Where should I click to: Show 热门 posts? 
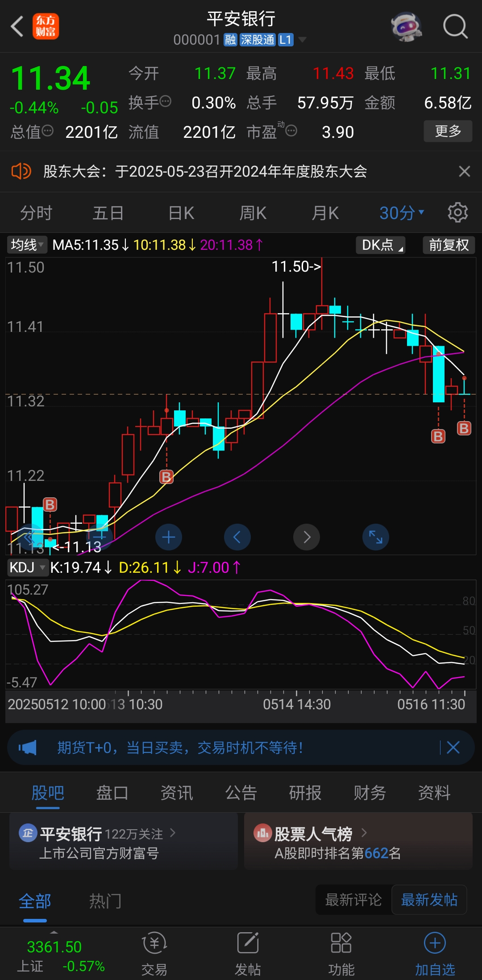click(105, 901)
